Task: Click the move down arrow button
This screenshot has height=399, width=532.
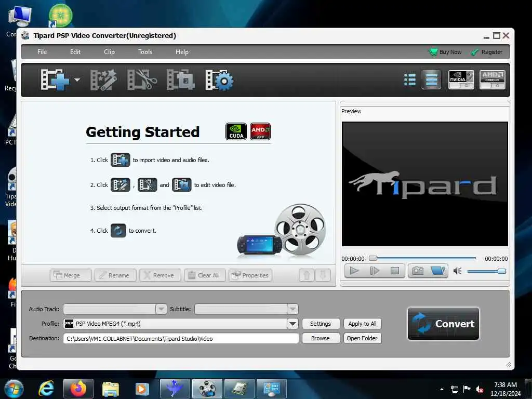Action: point(323,275)
